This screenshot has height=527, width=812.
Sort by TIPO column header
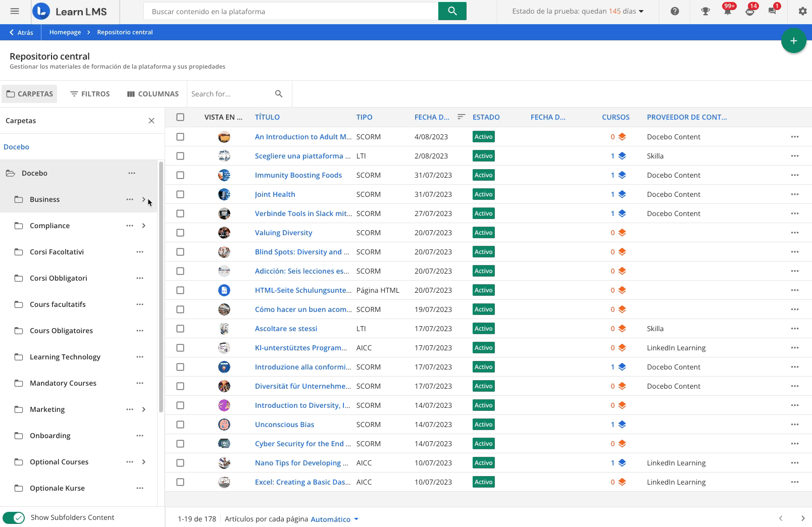(364, 117)
